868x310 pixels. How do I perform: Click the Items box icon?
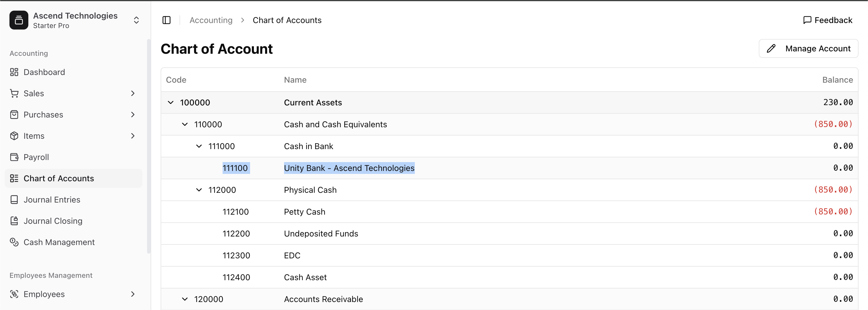point(14,136)
